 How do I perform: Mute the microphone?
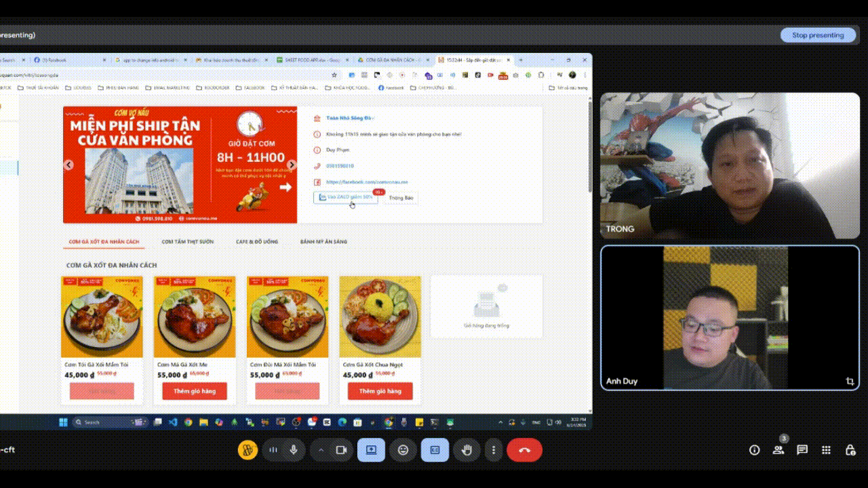point(294,450)
